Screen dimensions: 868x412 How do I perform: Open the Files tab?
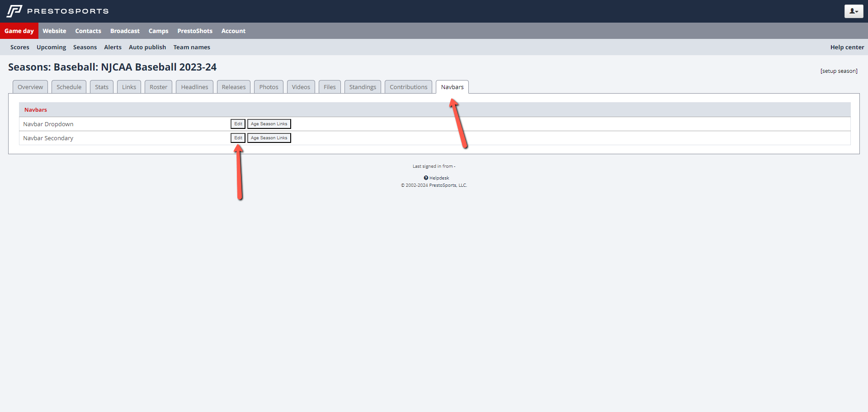tap(330, 87)
